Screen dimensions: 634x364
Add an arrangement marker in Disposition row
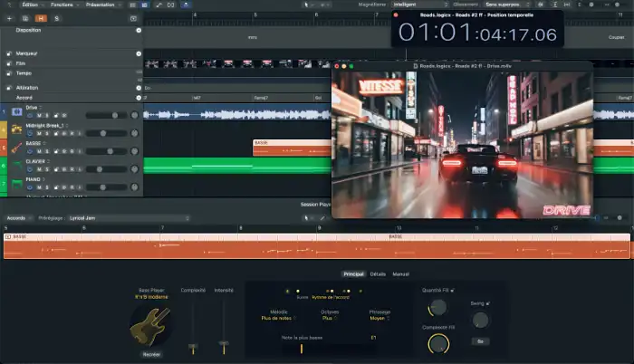point(139,31)
